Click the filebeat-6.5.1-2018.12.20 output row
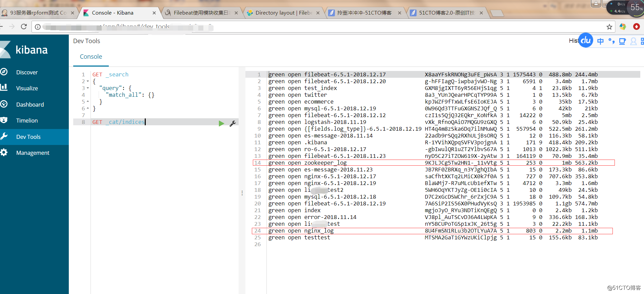The height and width of the screenshot is (294, 644). (x=433, y=81)
